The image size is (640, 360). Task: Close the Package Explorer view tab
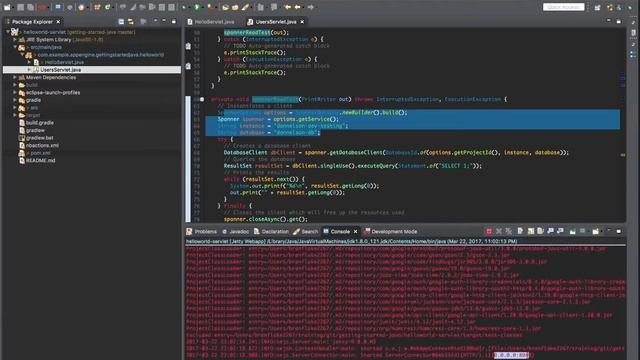(x=58, y=22)
